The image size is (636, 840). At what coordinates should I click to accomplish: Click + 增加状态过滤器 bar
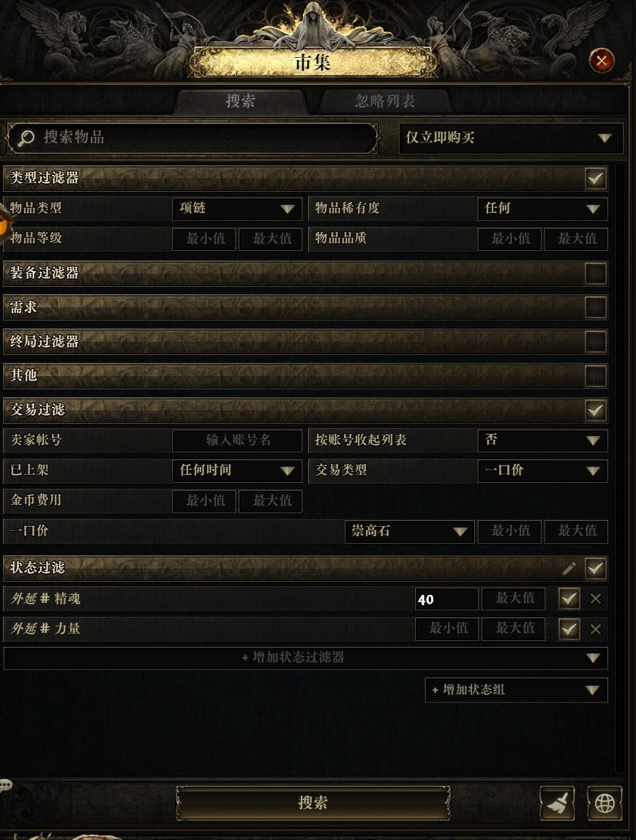[305, 658]
